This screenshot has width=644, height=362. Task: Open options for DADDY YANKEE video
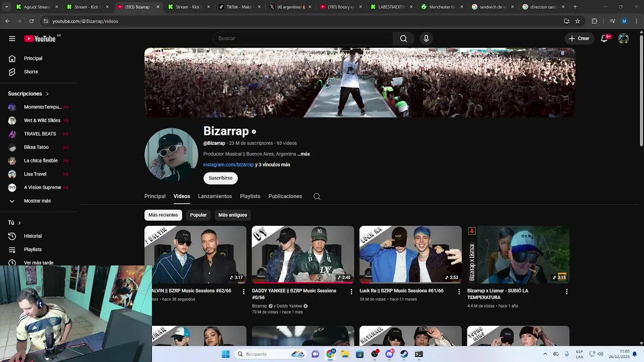pos(351,292)
